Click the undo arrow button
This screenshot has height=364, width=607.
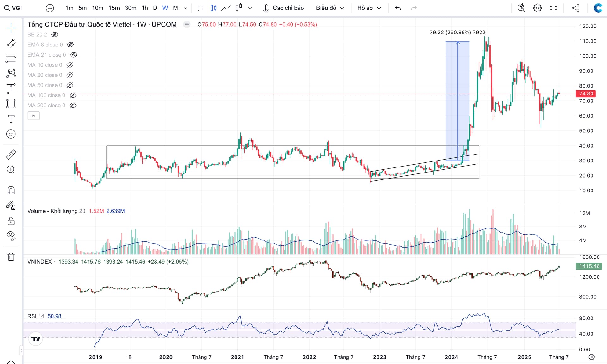(398, 8)
